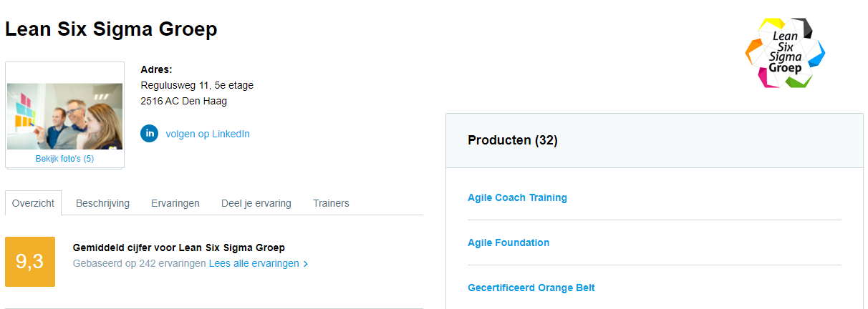
Task: Open the Ervaringen tab
Action: coord(175,203)
